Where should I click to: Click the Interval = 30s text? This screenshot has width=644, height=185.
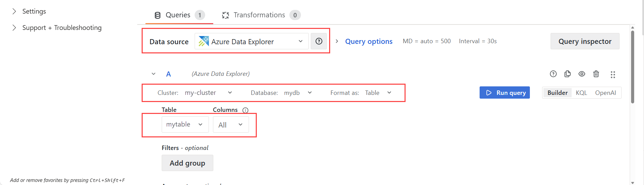click(x=478, y=41)
